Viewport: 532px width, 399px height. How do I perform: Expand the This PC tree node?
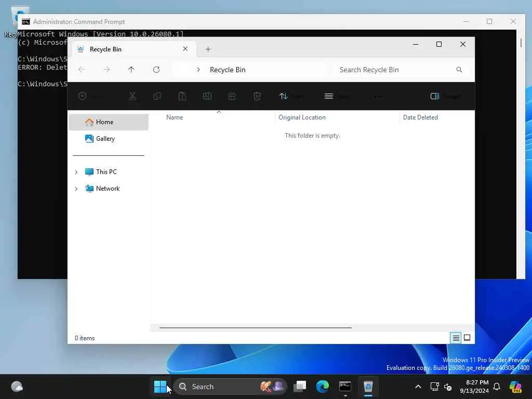pyautogui.click(x=76, y=172)
